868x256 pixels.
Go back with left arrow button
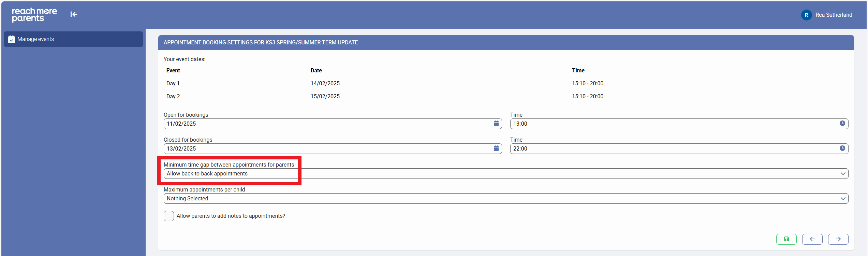[x=812, y=239]
